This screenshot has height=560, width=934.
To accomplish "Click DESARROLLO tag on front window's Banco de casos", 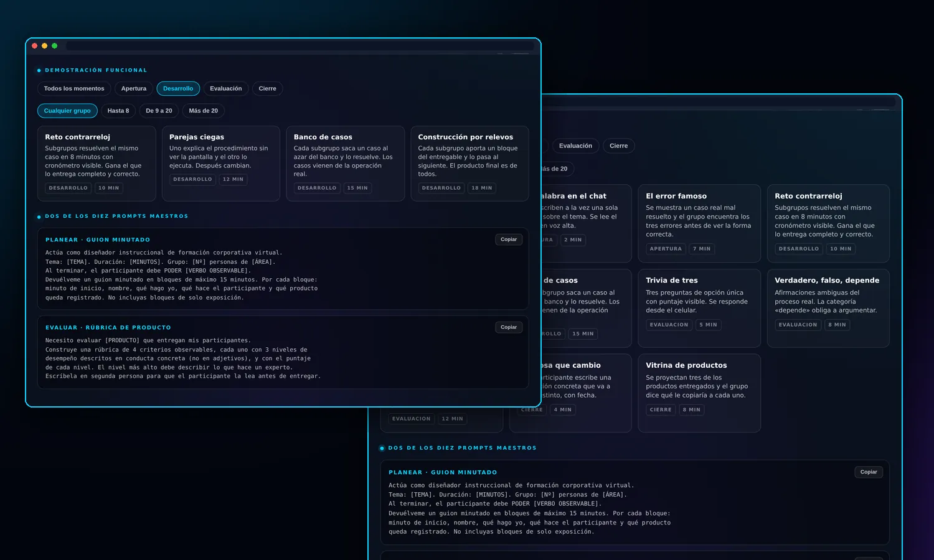I will coord(317,188).
